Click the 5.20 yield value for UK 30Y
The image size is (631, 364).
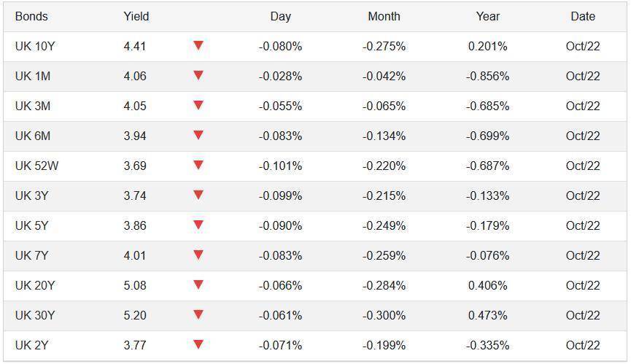click(135, 315)
